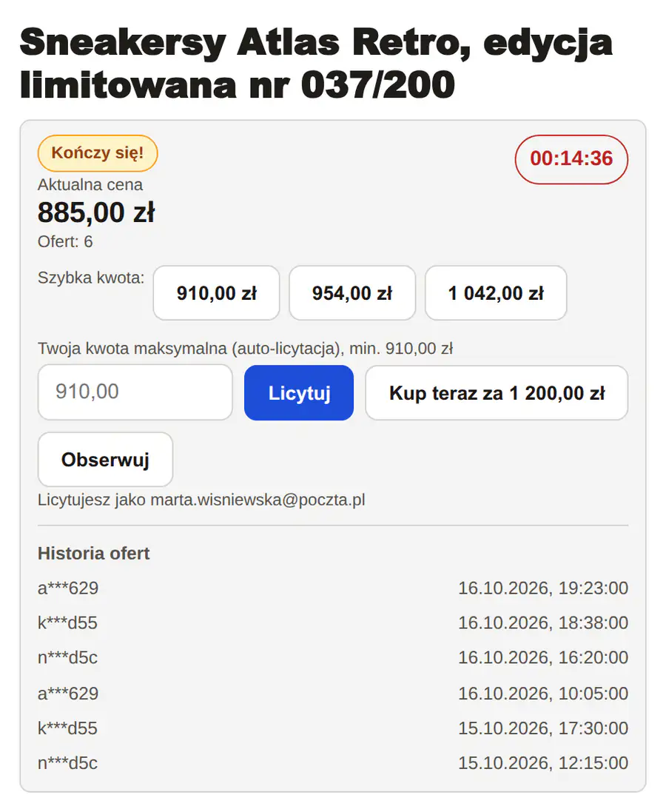
Task: Select bid by k***d55 on 15.10.2026
Action: click(x=333, y=728)
